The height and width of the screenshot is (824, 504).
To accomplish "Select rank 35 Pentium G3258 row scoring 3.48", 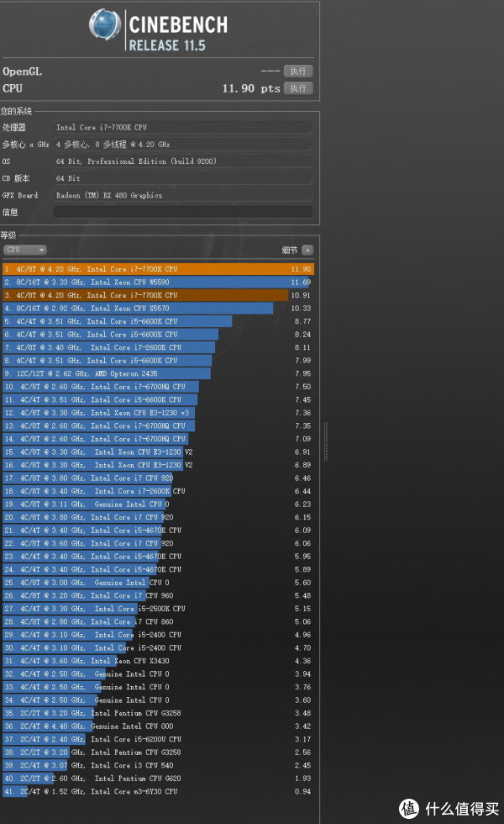I will (x=158, y=714).
